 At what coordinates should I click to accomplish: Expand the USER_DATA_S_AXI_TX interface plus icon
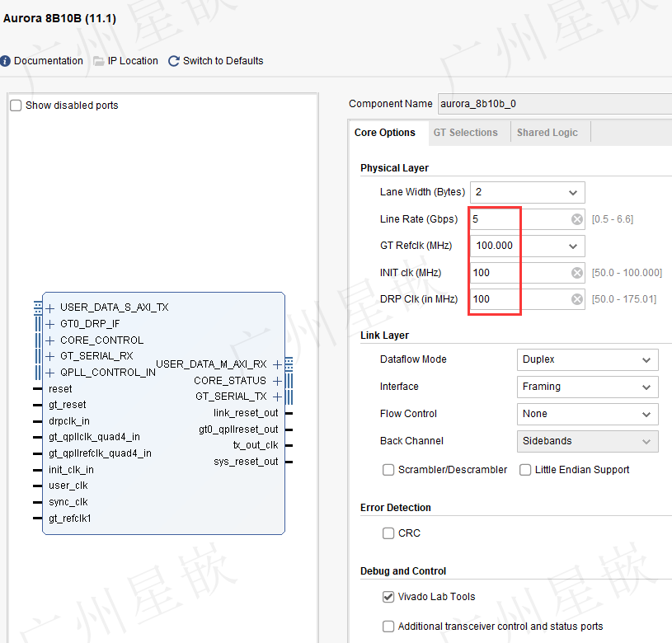[x=50, y=308]
